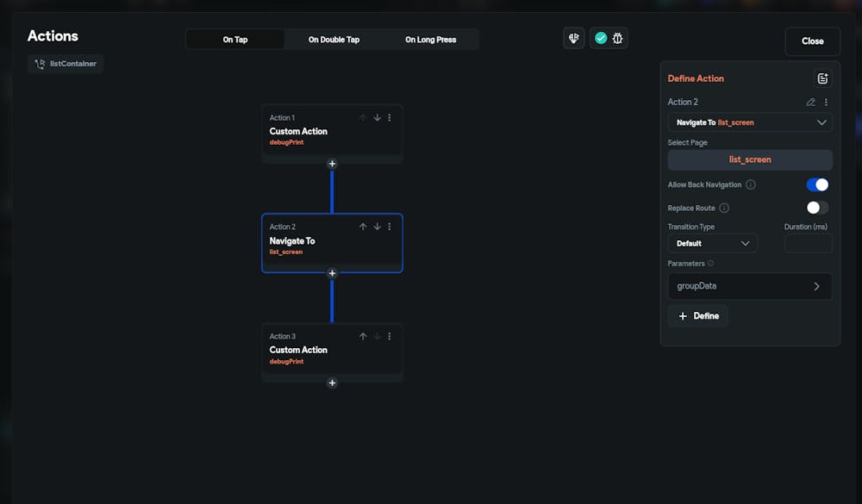Enable the Replace Route toggle

point(817,208)
